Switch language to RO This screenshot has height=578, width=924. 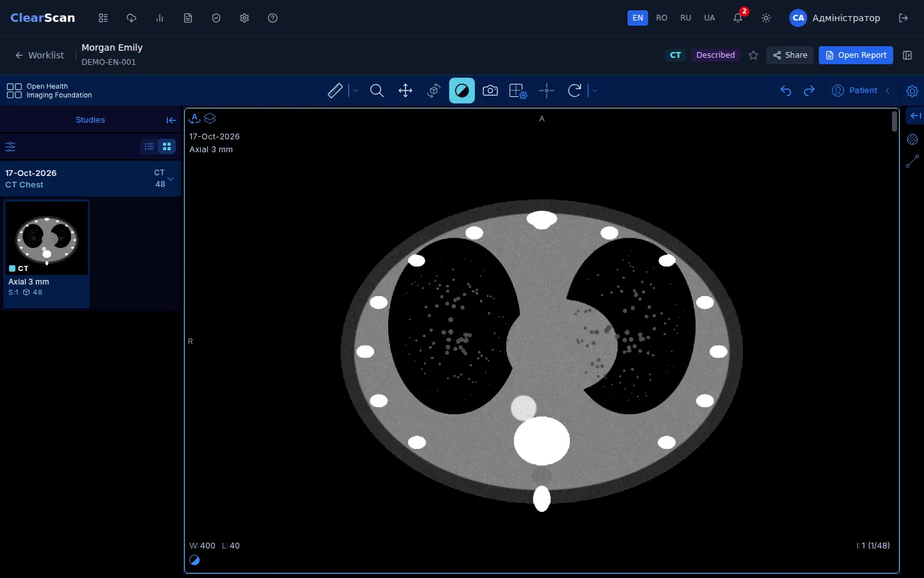[662, 18]
